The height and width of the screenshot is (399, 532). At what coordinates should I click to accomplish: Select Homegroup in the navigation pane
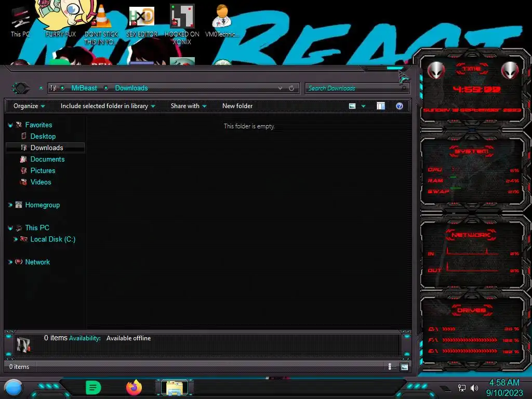tap(43, 205)
